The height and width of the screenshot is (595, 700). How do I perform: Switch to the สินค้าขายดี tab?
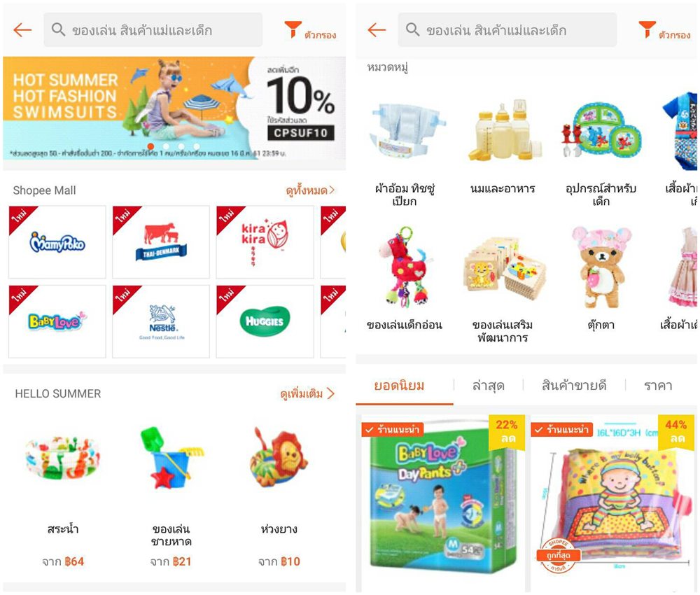coord(574,385)
